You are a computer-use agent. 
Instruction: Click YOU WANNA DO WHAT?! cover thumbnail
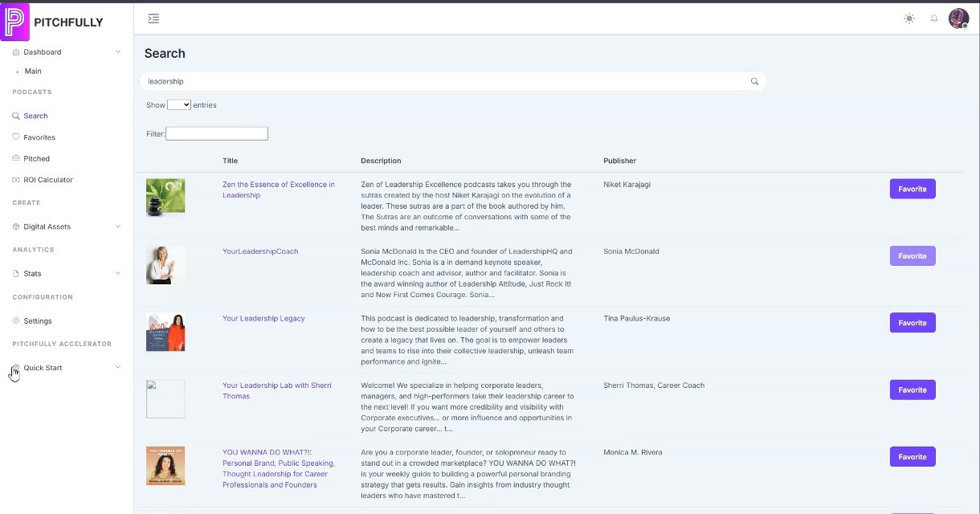pos(165,466)
